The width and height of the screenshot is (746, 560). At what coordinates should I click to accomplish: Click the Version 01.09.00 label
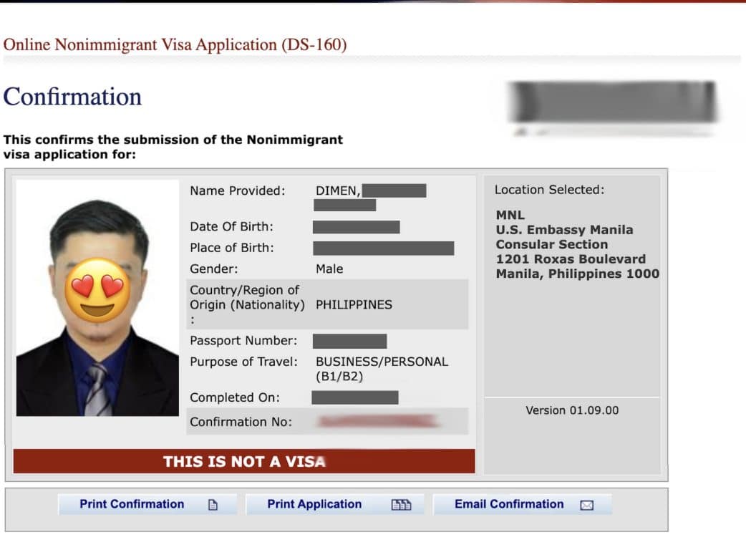point(572,410)
